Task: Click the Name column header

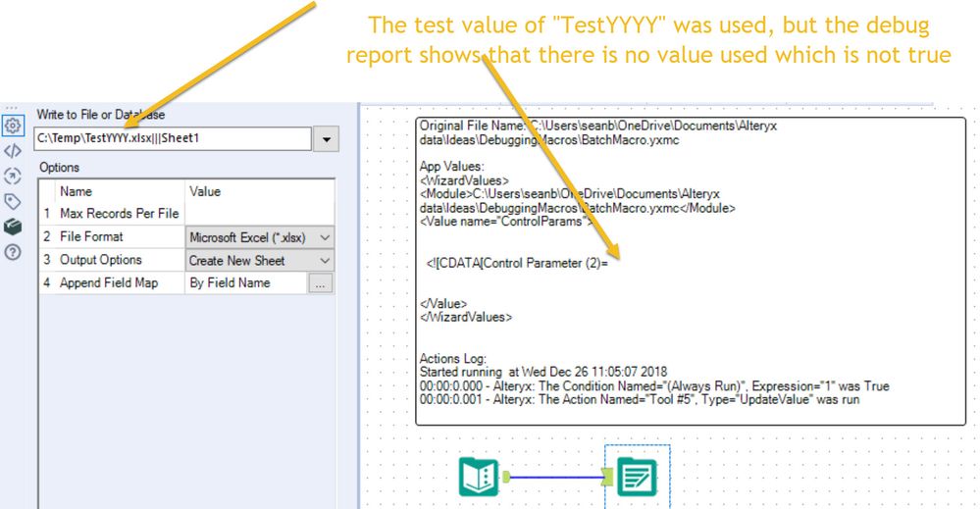Action: tap(76, 192)
